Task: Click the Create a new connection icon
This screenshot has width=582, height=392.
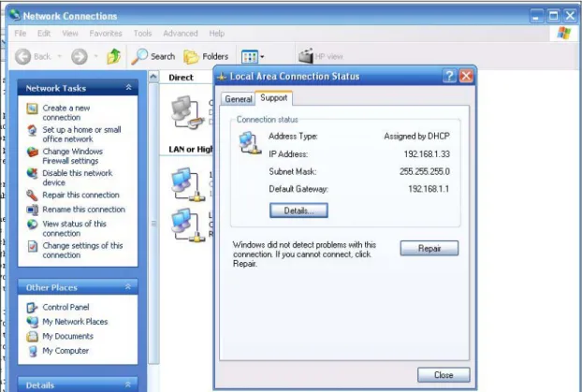Action: [x=33, y=109]
